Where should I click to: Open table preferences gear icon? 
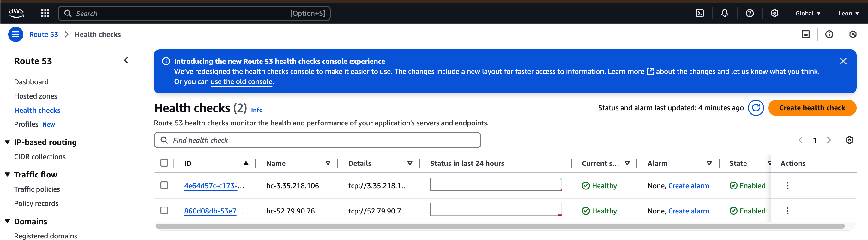click(849, 140)
